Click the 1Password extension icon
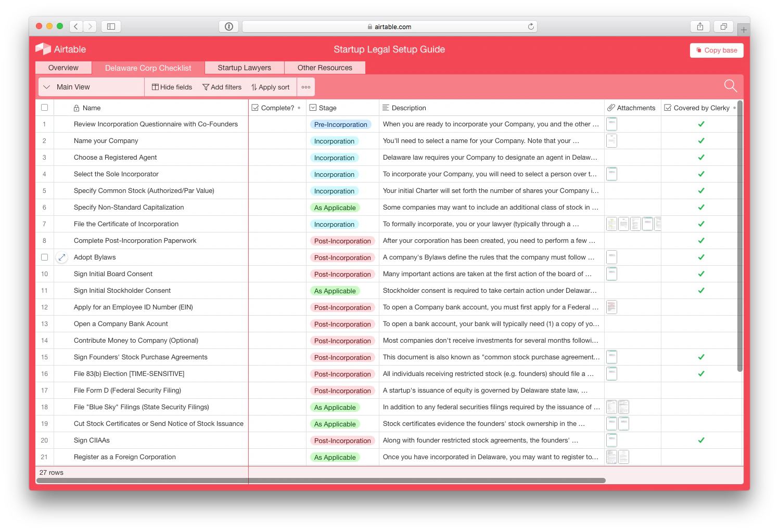 coord(229,27)
